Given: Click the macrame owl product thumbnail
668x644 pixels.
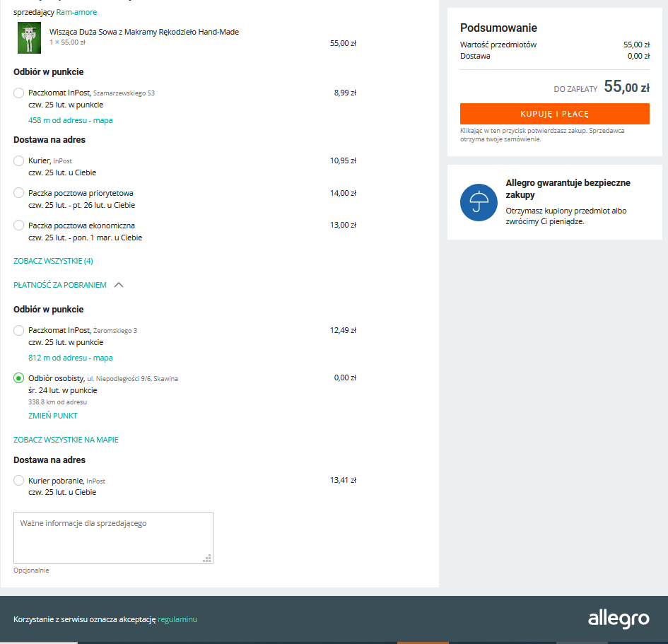Looking at the screenshot, I should (x=29, y=38).
